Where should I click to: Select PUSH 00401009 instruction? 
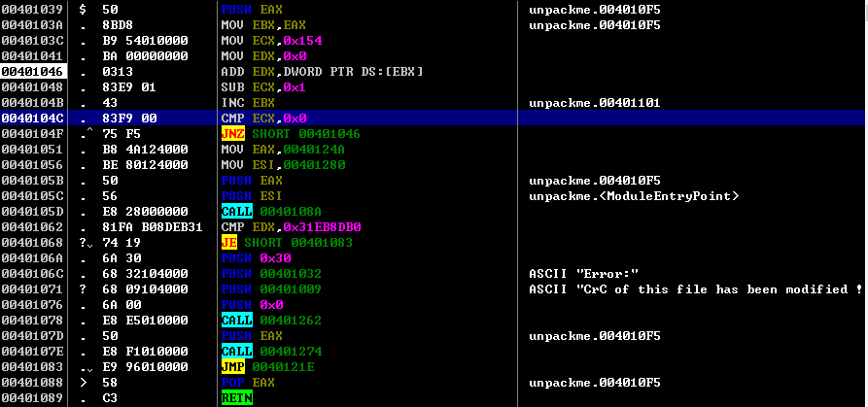pyautogui.click(x=271, y=288)
